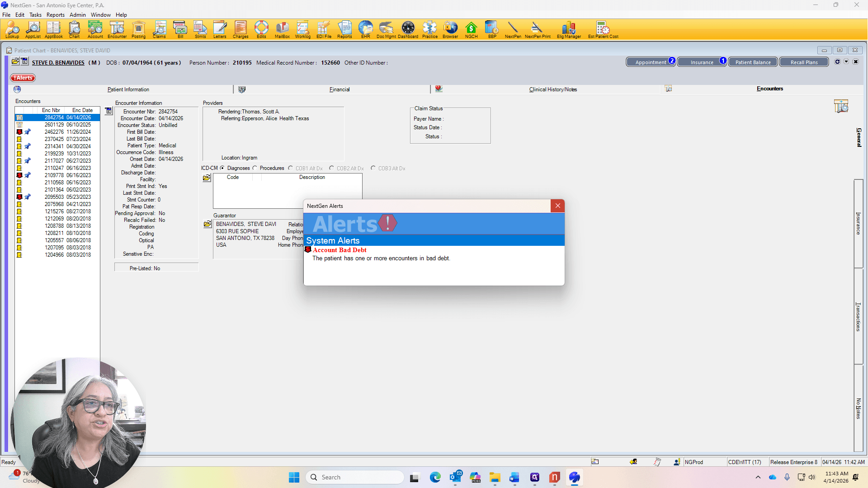Open Microsoft Edge from the taskbar
This screenshot has height=488, width=868.
[x=435, y=477]
